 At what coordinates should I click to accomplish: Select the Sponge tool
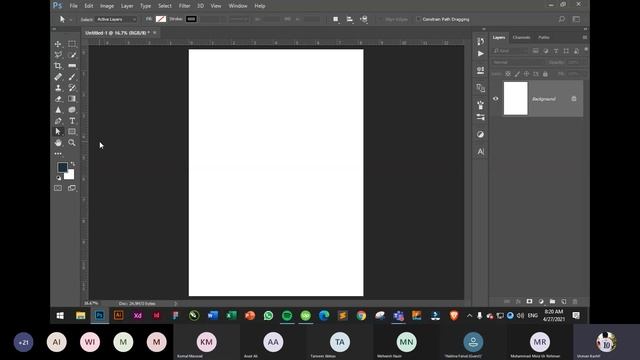[72, 110]
